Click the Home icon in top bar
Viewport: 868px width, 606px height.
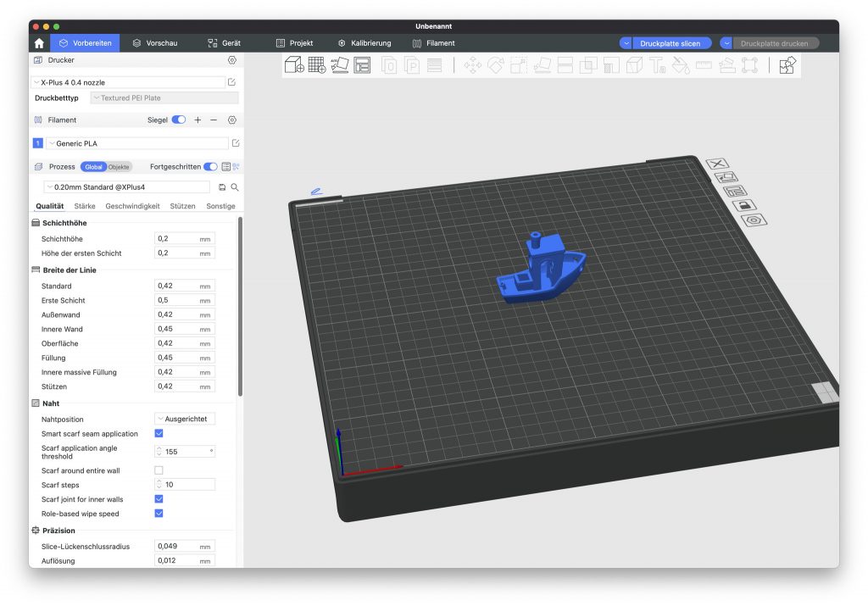(x=39, y=43)
